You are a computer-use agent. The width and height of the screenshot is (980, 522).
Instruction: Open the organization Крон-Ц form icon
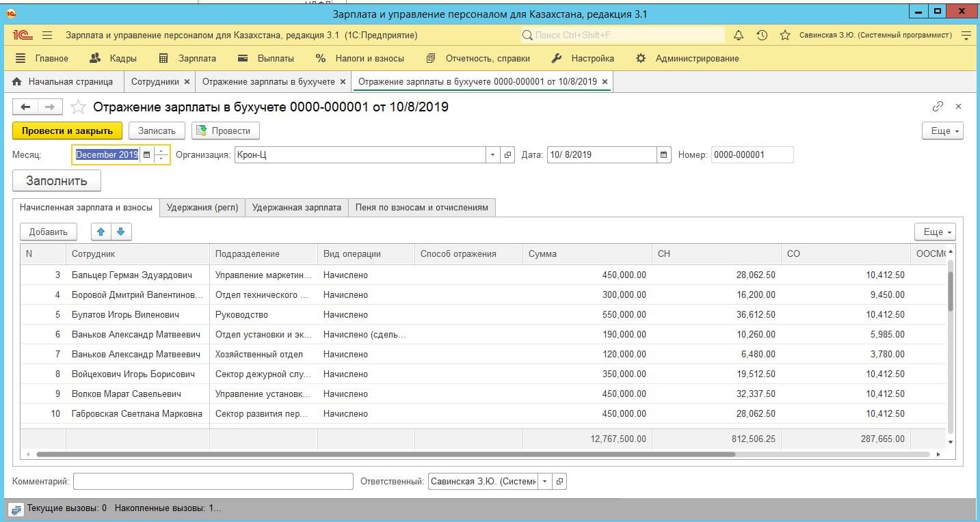coord(507,155)
